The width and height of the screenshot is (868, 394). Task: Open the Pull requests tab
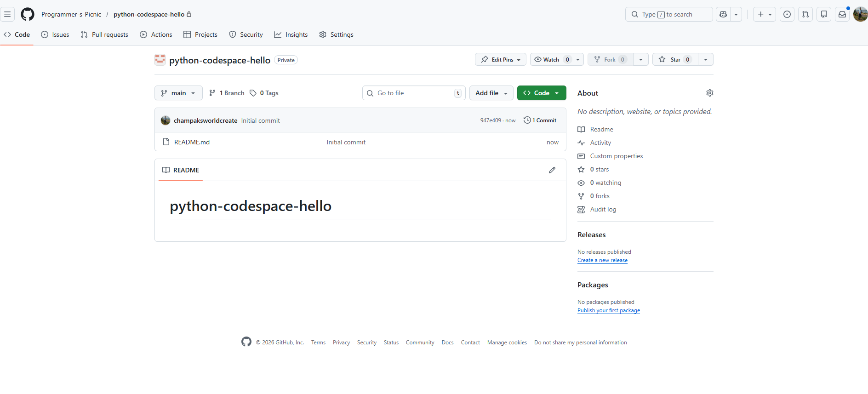(104, 34)
